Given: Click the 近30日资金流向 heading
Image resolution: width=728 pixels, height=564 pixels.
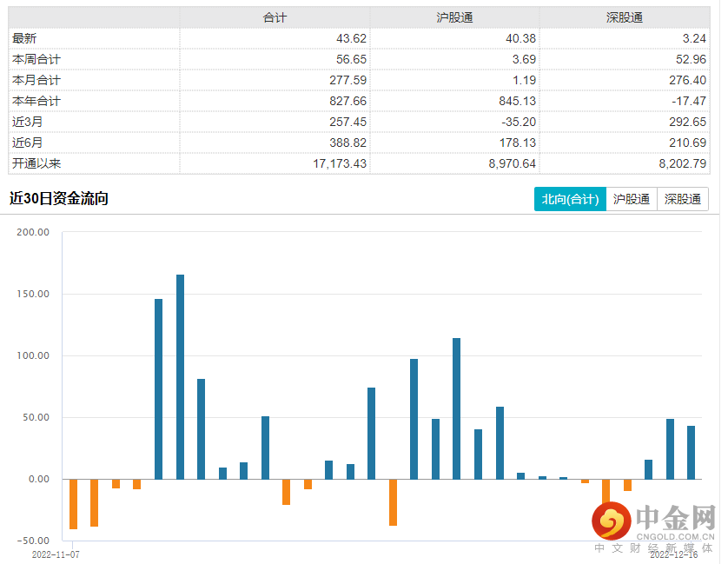Looking at the screenshot, I should (x=58, y=199).
